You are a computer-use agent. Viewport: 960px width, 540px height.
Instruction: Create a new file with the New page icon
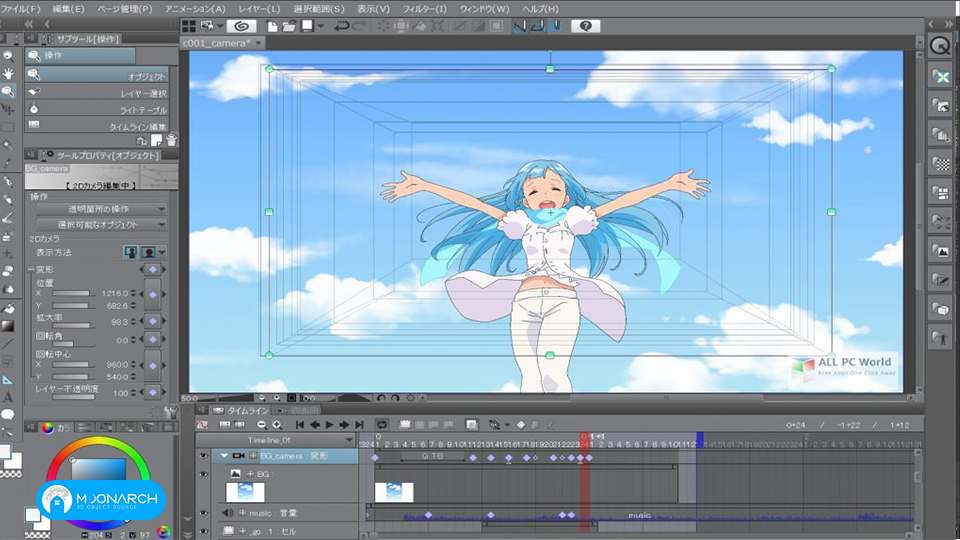pyautogui.click(x=272, y=26)
